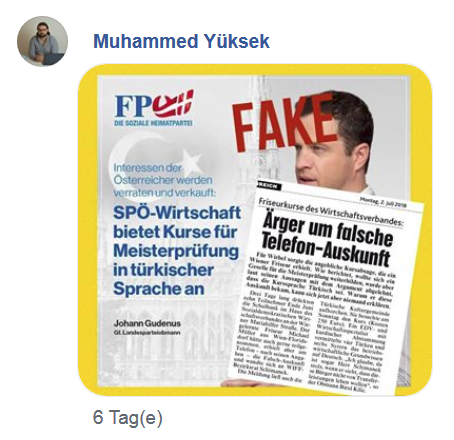Click 'Die soziale Heimatpartei' slogan

pos(153,123)
